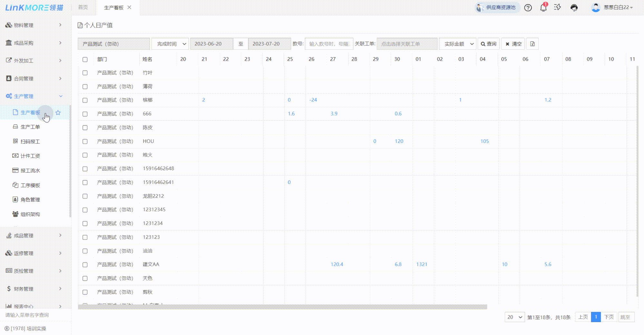Click the 清空 clear button
The image size is (644, 335).
coord(513,44)
